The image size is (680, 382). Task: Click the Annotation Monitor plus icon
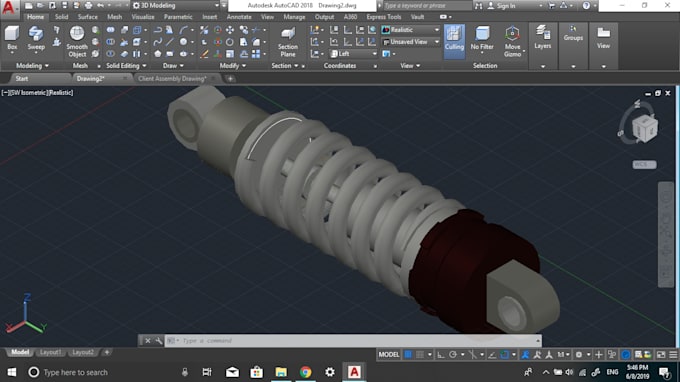coord(598,355)
